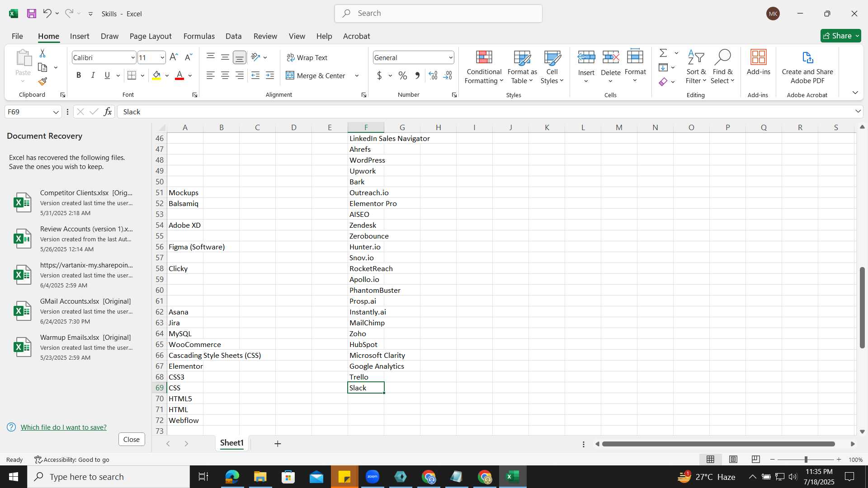Select Sheet1 tab

232,443
